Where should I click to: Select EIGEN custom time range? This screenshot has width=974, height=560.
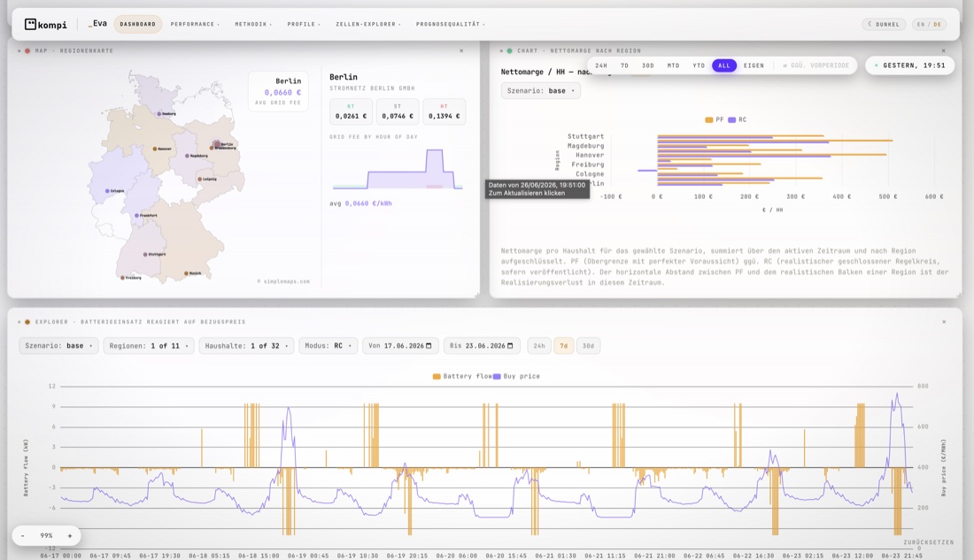coord(754,65)
